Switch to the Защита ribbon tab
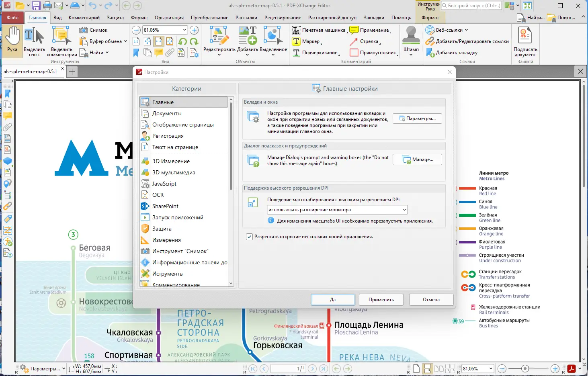This screenshot has width=588, height=376. pyautogui.click(x=115, y=18)
